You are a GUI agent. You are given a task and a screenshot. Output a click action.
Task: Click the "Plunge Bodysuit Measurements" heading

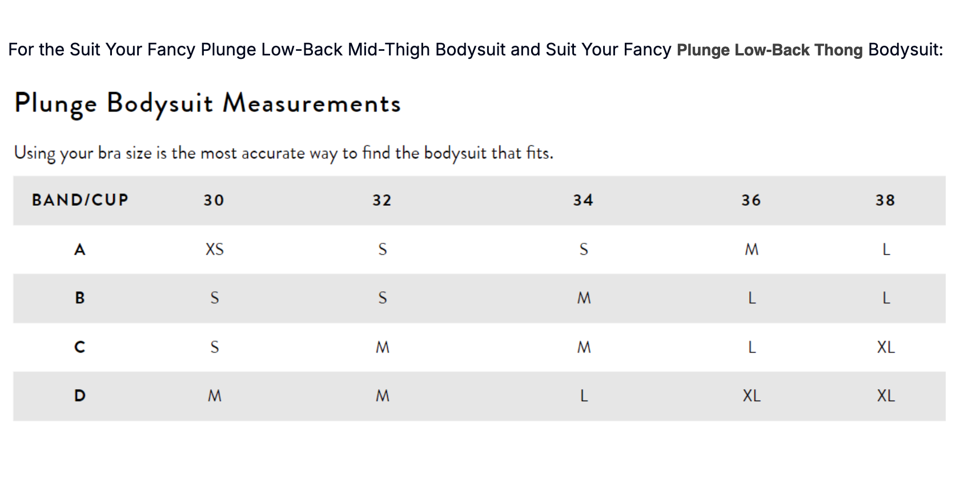(208, 103)
